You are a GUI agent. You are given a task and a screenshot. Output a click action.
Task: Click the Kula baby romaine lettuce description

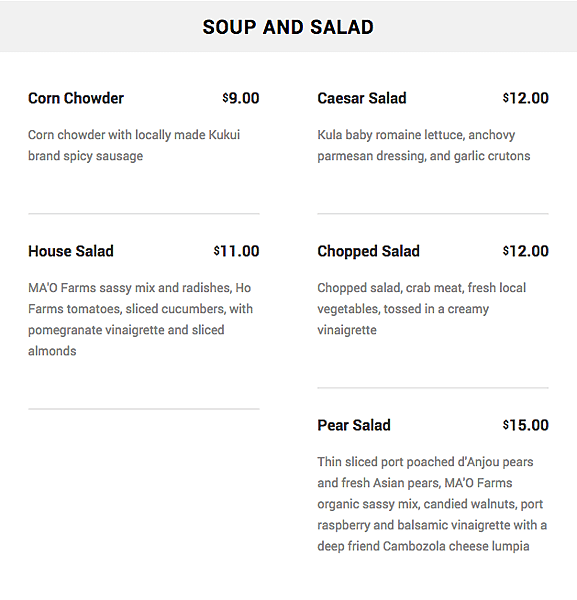424,145
